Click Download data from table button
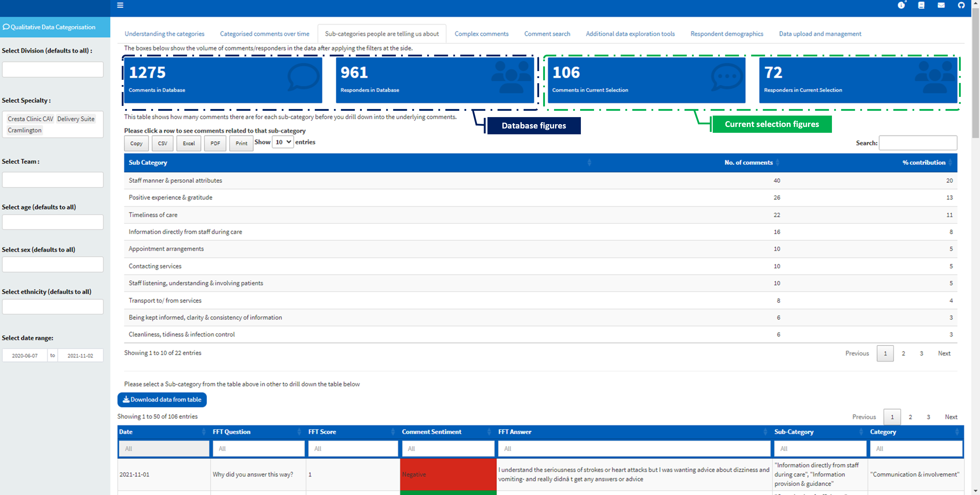Screen dimensions: 980x495 [x=162, y=400]
